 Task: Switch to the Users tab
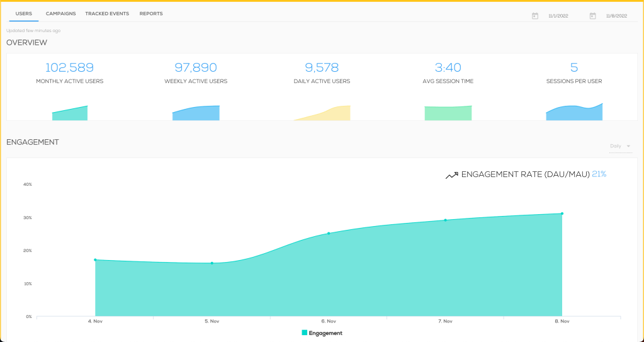coord(24,13)
